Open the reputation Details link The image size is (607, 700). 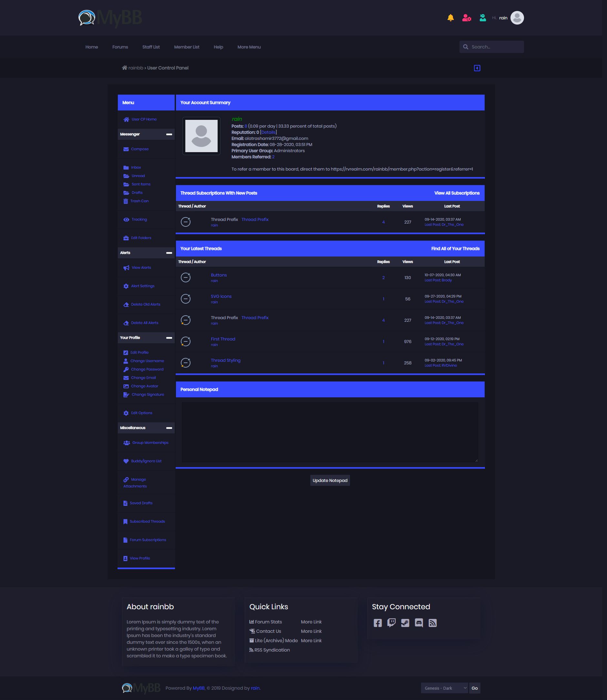268,132
